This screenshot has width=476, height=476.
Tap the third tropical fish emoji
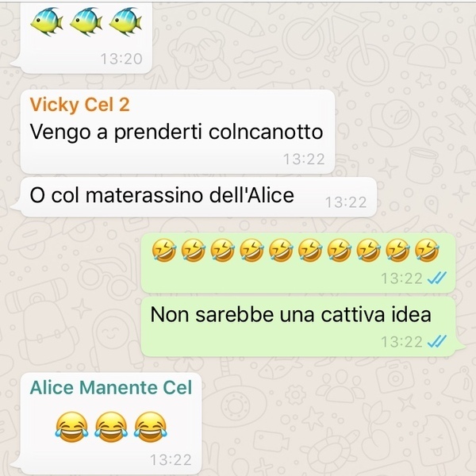125,21
